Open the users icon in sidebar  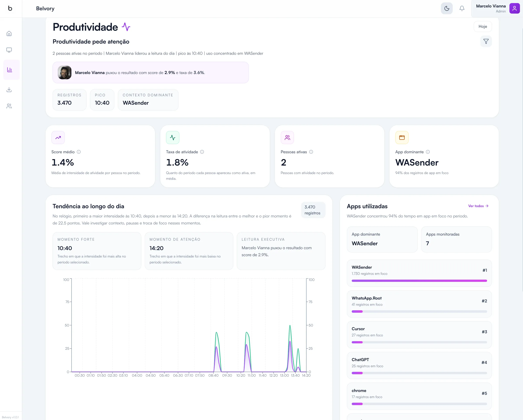(9, 106)
